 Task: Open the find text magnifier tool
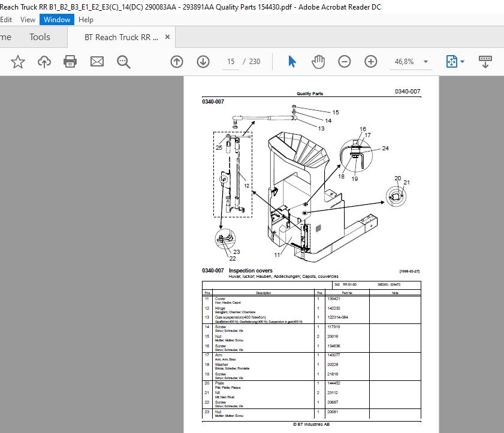123,62
